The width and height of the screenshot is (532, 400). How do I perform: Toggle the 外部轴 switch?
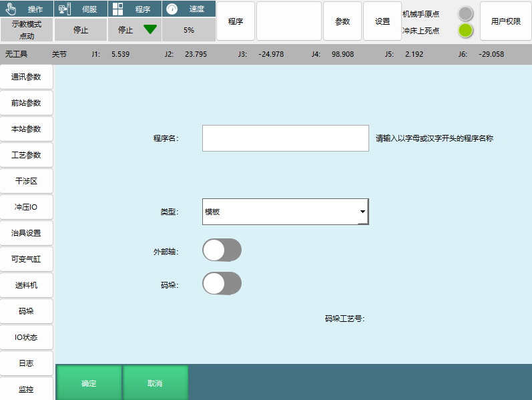click(x=222, y=250)
